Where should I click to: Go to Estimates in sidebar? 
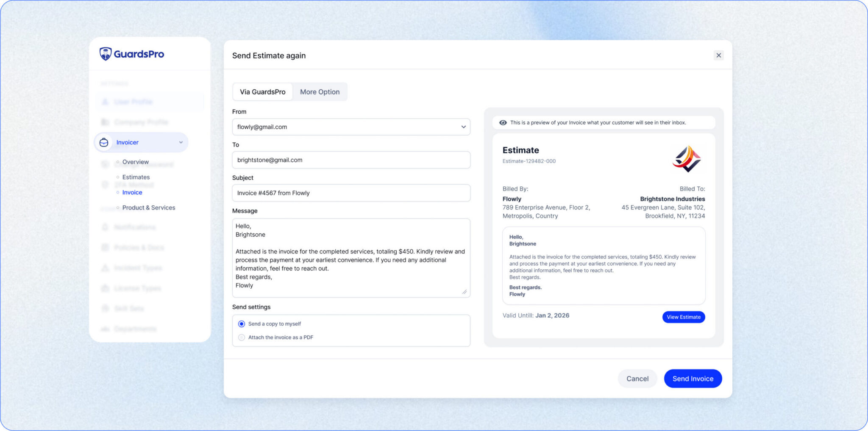point(136,177)
